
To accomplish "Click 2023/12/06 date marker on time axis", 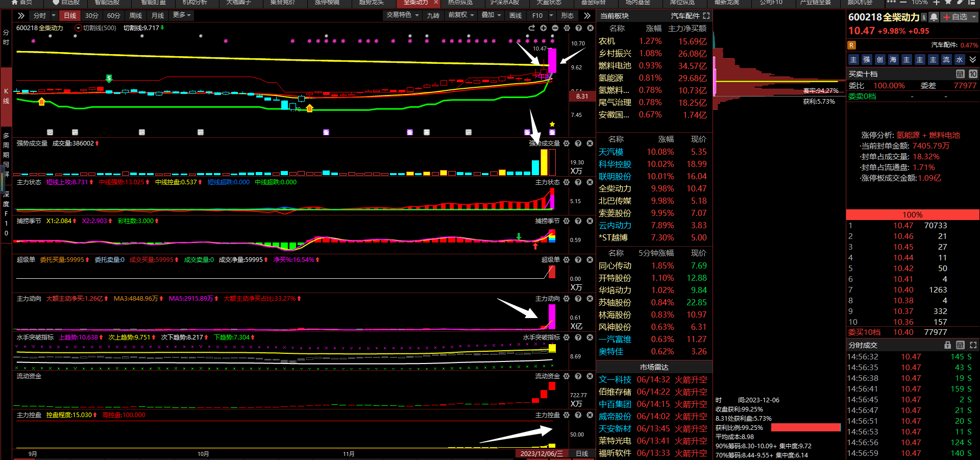I will pyautogui.click(x=542, y=453).
